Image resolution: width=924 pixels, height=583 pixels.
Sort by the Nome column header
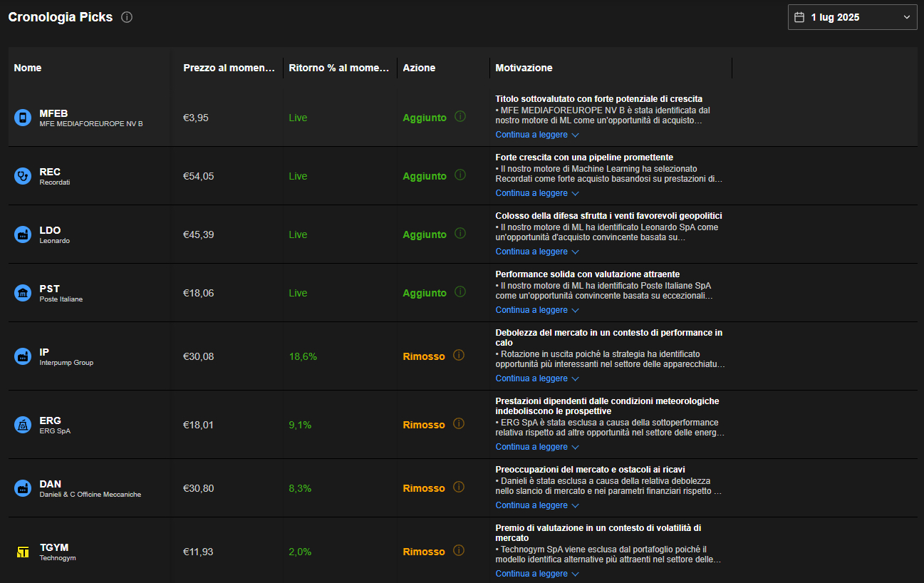coord(28,68)
